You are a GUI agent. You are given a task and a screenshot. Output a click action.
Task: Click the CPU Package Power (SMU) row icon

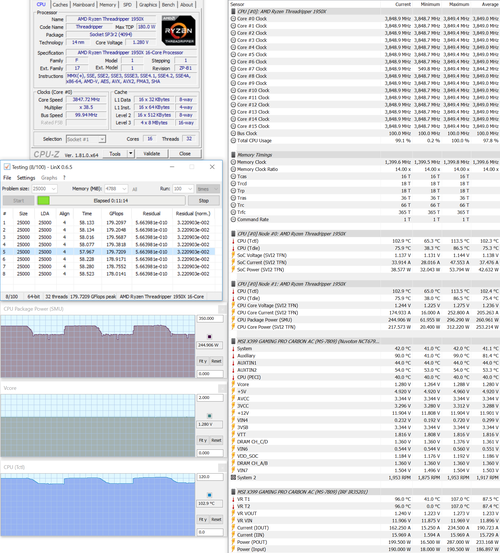(x=233, y=320)
